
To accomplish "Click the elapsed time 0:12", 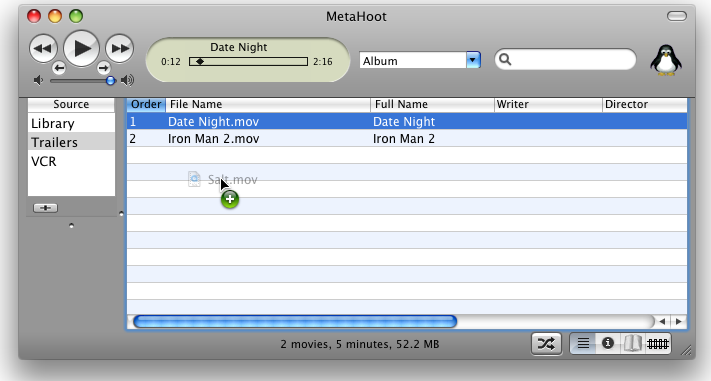I will click(170, 61).
